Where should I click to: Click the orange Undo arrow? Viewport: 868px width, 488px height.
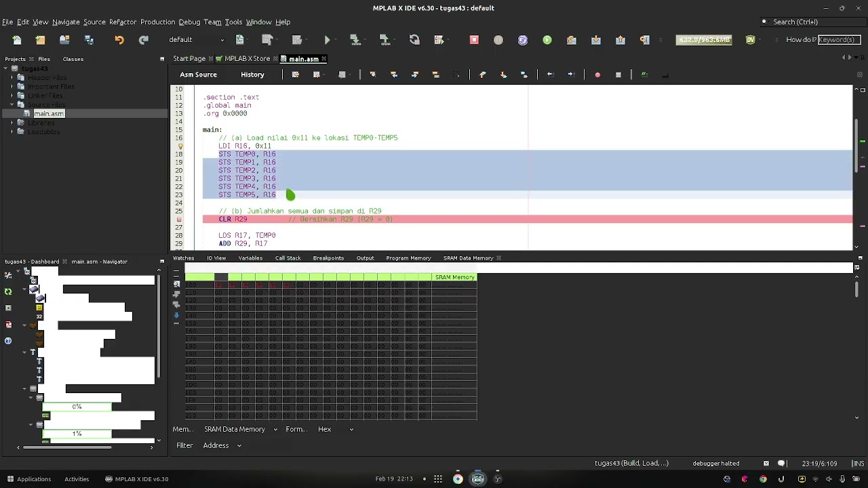tap(119, 40)
